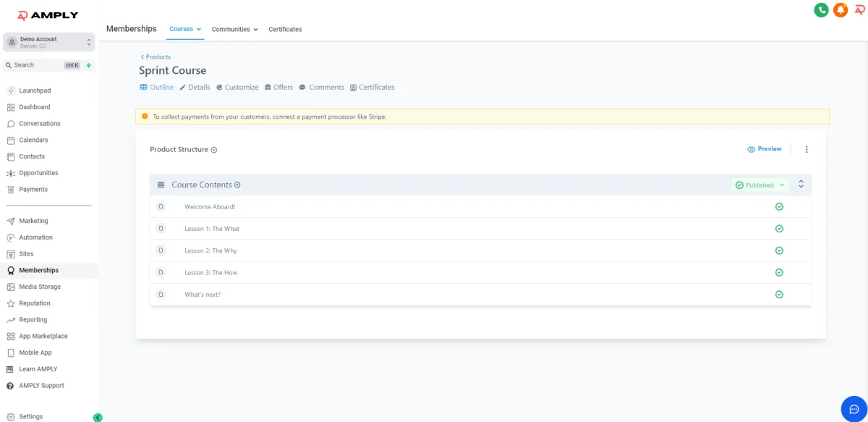Switch to the Details tab
The width and height of the screenshot is (868, 422).
pyautogui.click(x=195, y=87)
